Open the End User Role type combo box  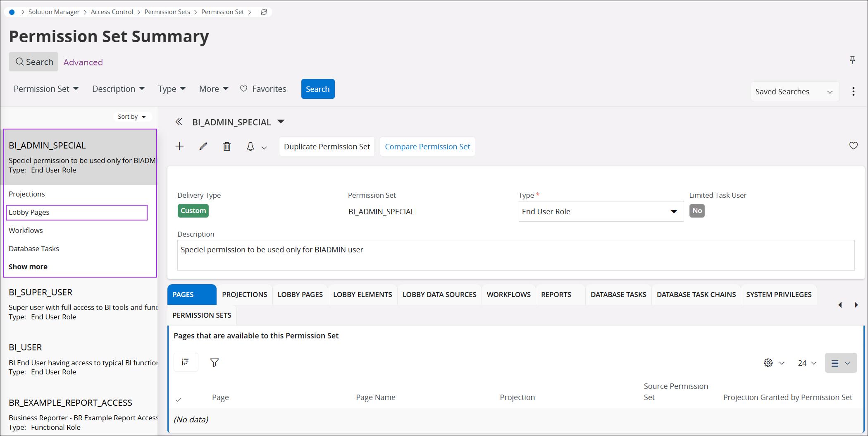tap(601, 211)
